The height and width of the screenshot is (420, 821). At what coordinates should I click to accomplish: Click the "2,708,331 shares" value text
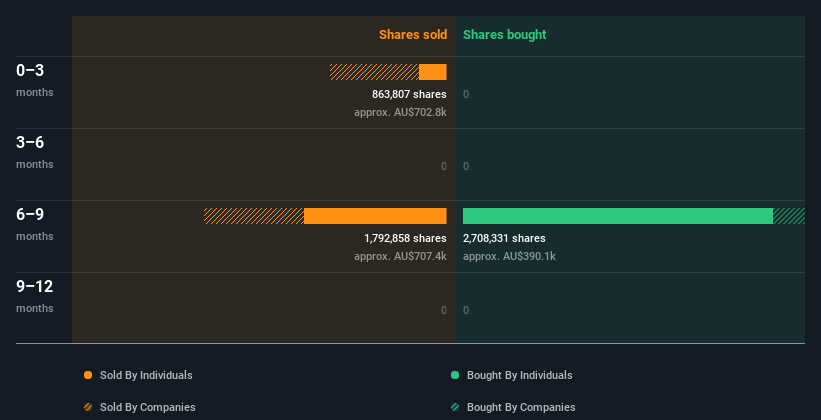(x=504, y=238)
